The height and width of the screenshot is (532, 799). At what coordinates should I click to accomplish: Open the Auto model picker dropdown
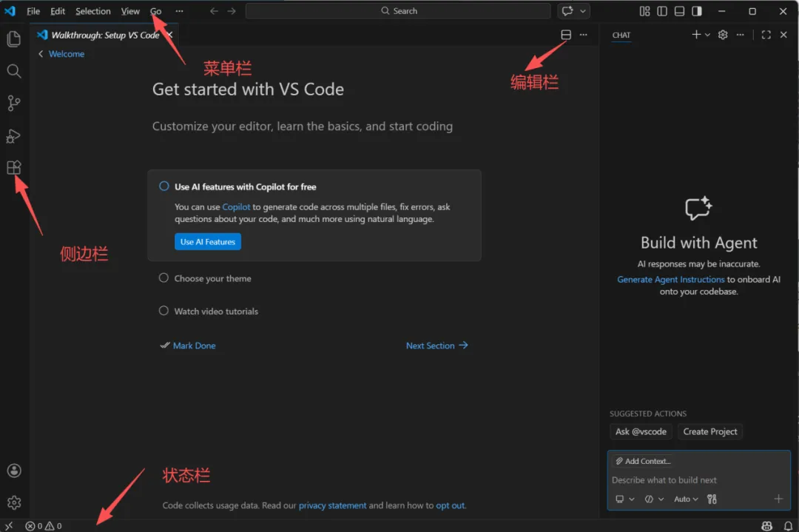point(686,499)
